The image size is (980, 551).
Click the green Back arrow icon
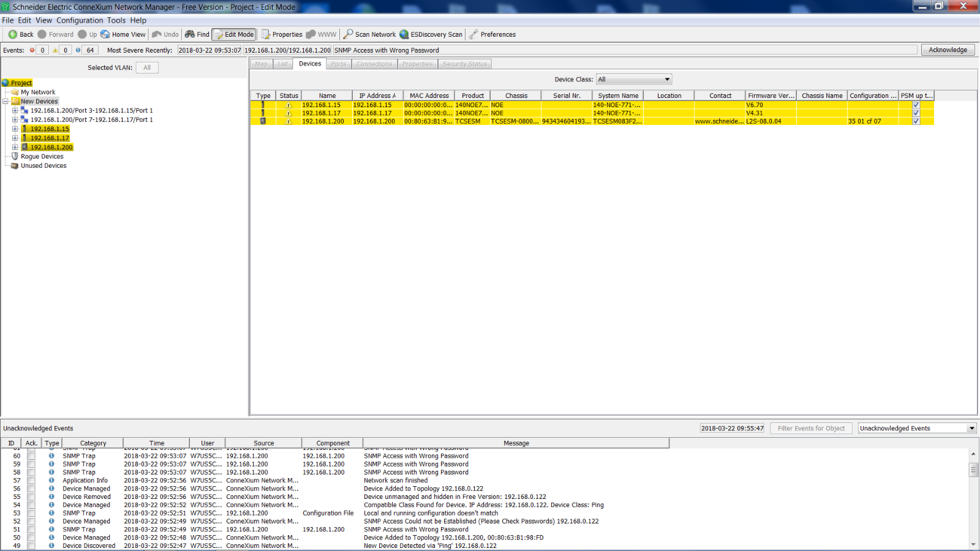tap(12, 34)
